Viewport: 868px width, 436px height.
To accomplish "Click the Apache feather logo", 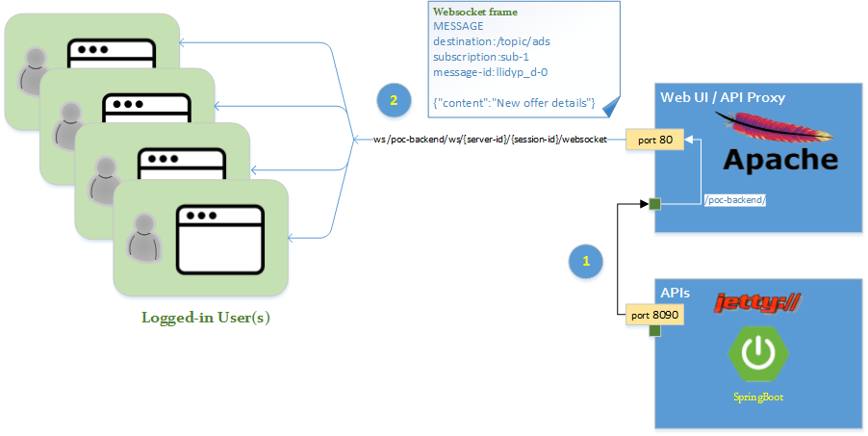I will [774, 127].
